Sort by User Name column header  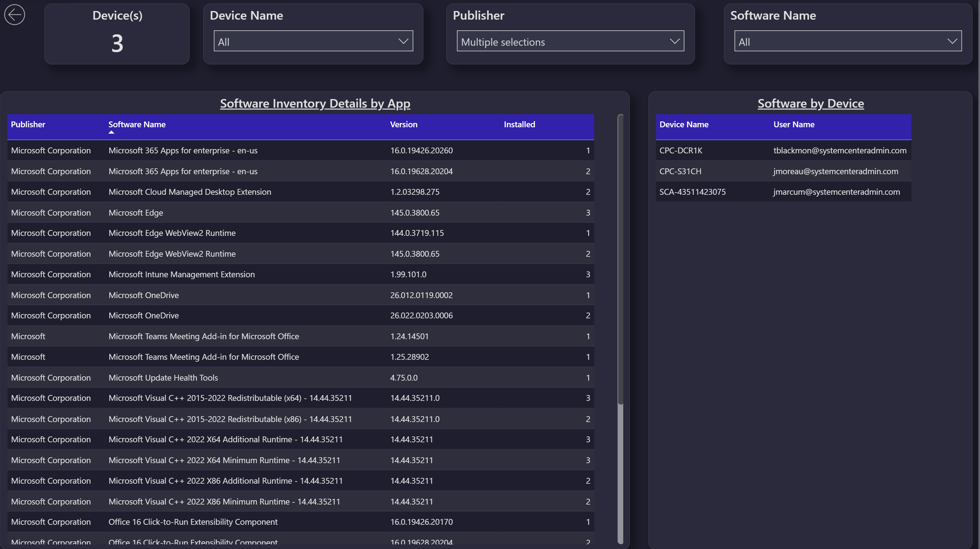(794, 124)
